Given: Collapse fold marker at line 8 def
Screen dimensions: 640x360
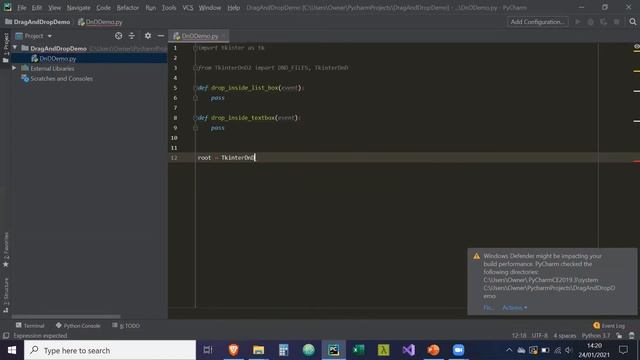Looking at the screenshot, I should click(195, 118).
